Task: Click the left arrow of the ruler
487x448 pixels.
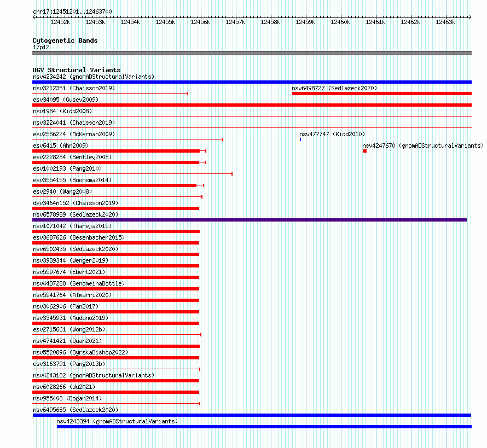Action: pyautogui.click(x=34, y=17)
